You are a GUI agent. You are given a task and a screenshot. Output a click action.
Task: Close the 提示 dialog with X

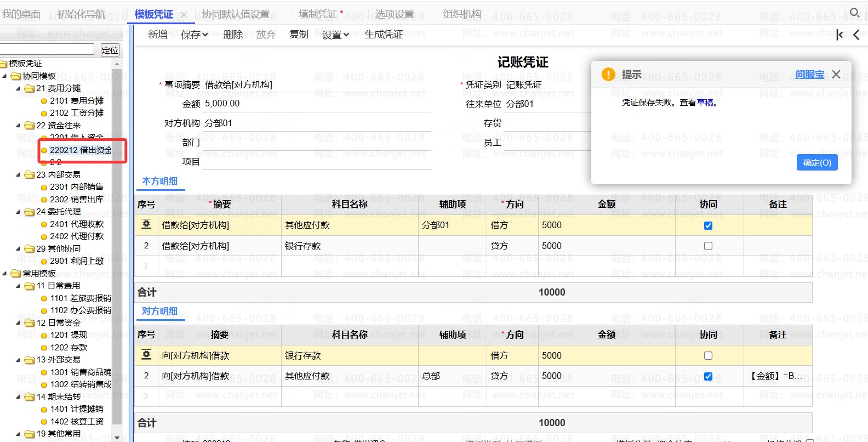[x=836, y=75]
